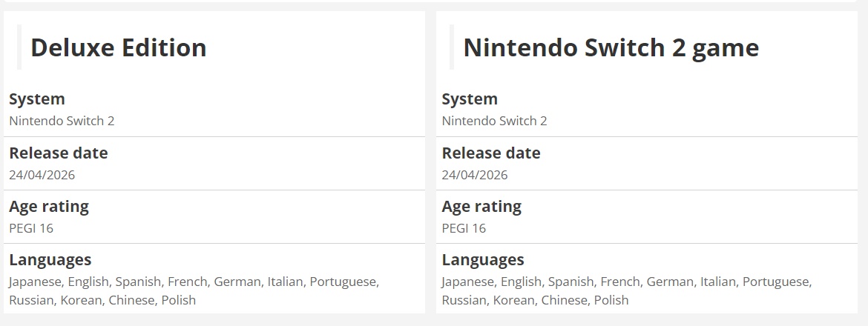Screen dimensions: 868x326
Task: Click Languages label in Deluxe Edition card
Action: pos(50,260)
